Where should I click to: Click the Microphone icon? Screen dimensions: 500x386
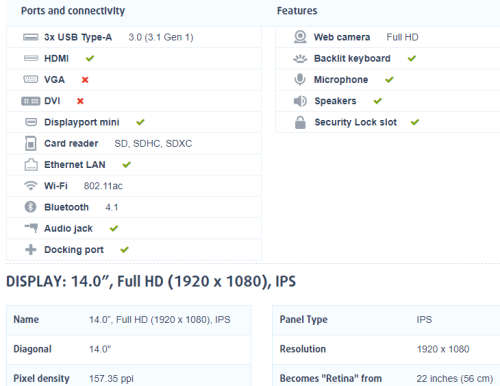tap(300, 80)
